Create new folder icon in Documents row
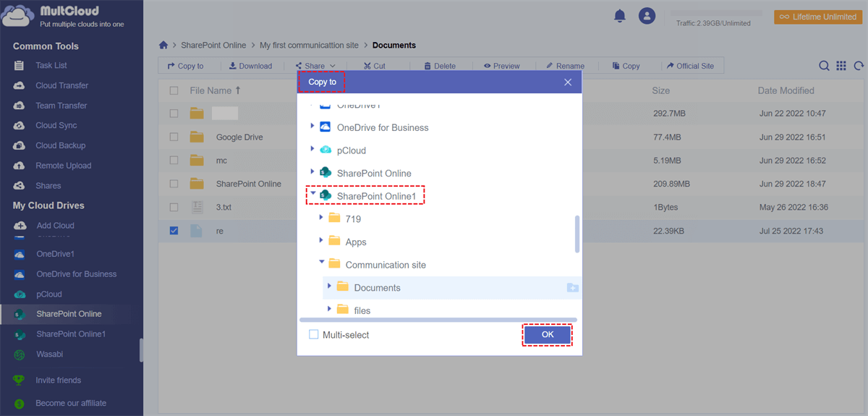This screenshot has height=416, width=868. click(x=572, y=288)
